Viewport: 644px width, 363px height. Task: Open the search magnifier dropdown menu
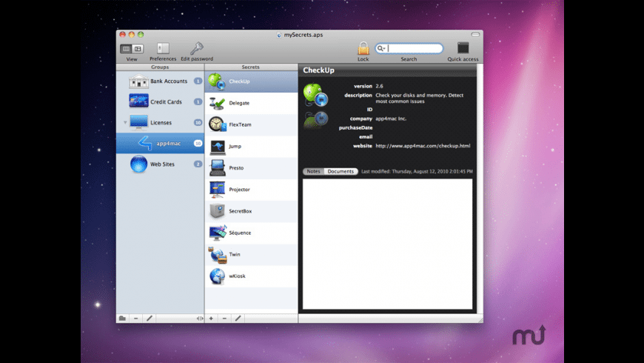pos(381,49)
